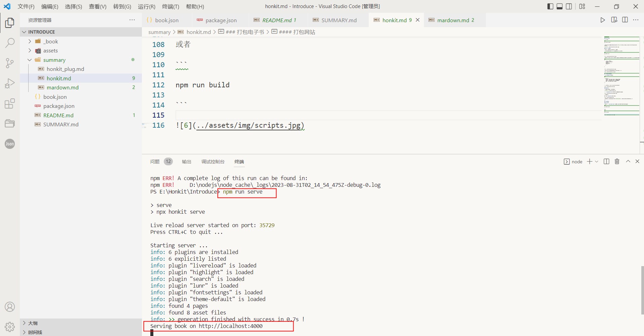This screenshot has width=644, height=336.
Task: Open the 查看(V) menu
Action: click(x=98, y=6)
